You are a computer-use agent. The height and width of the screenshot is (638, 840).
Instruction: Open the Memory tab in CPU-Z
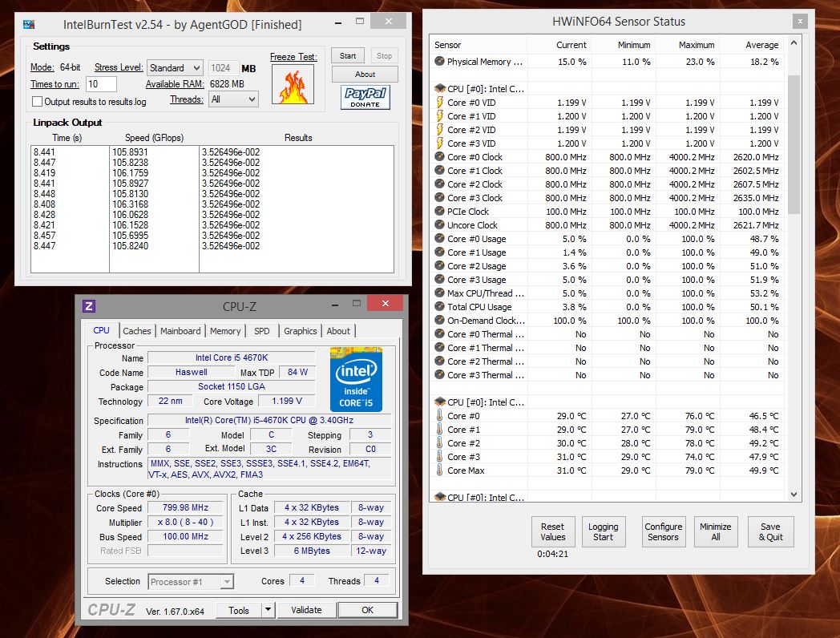[225, 331]
